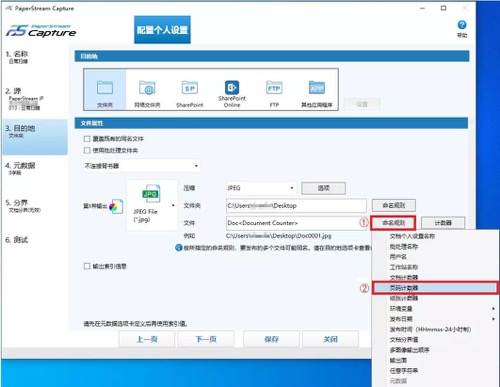
Task: Click 命名规则 button beside the 文件 field
Action: click(x=393, y=223)
